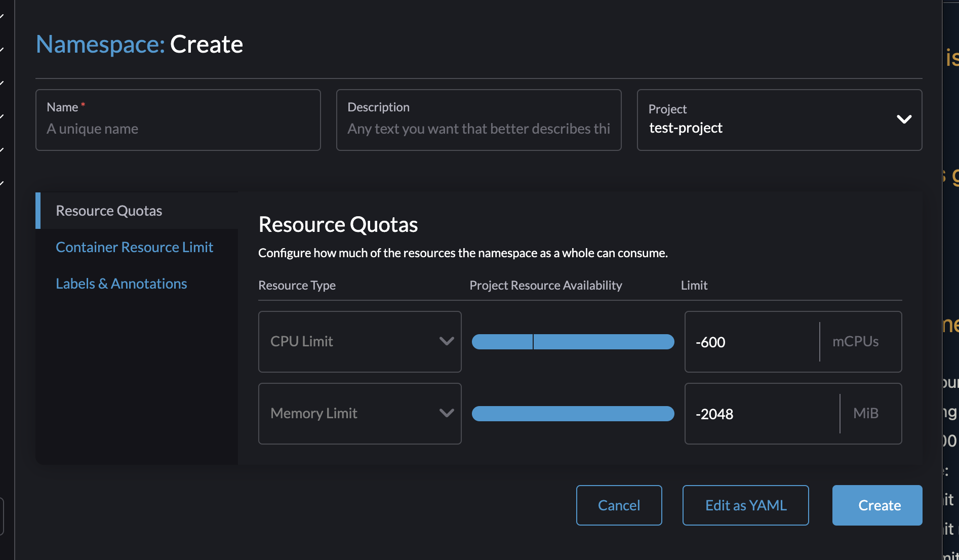Focus the Name input field
The width and height of the screenshot is (959, 560).
tap(178, 129)
